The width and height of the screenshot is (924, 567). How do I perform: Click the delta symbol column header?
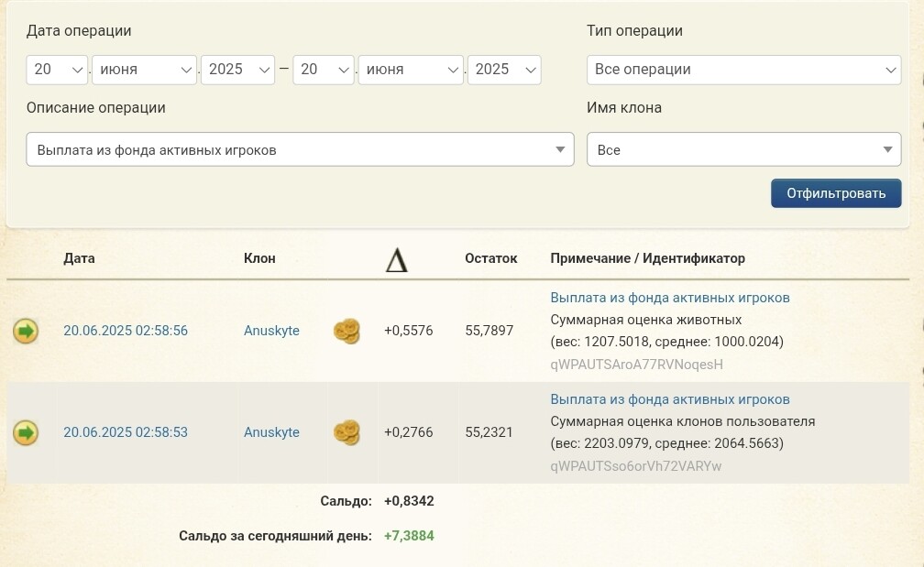click(396, 260)
